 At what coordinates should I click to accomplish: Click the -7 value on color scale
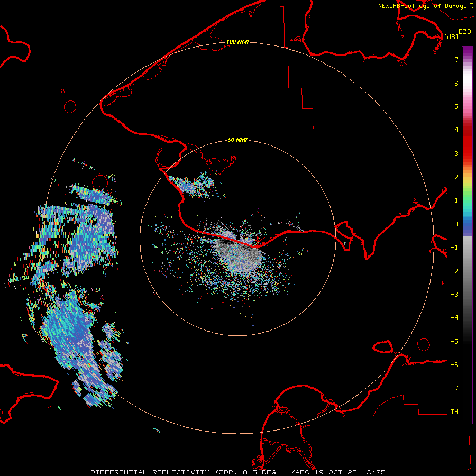454,388
